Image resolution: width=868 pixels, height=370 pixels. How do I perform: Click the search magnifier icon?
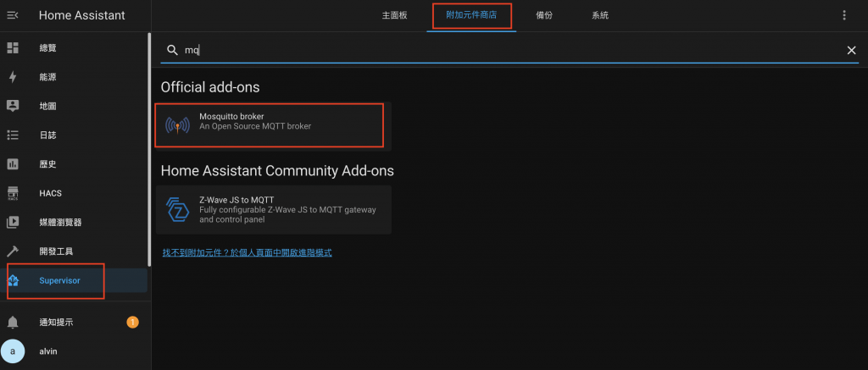point(172,50)
